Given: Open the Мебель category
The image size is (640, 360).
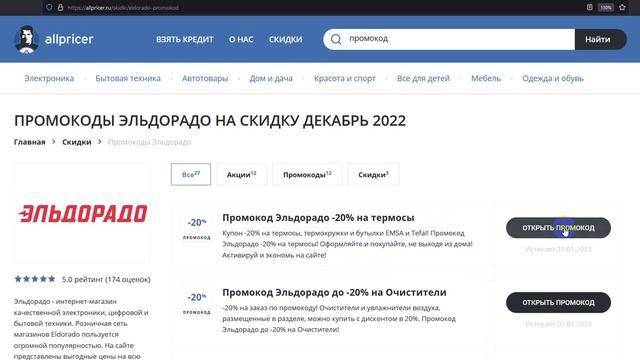Looking at the screenshot, I should (486, 78).
